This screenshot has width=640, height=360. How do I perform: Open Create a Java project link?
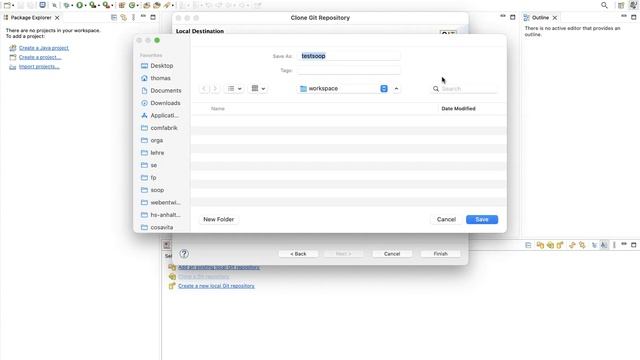point(44,48)
